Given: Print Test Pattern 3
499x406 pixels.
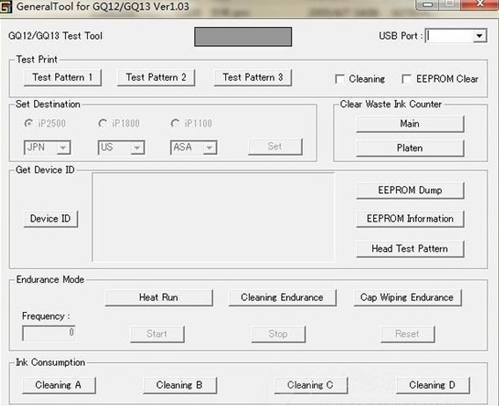Looking at the screenshot, I should (253, 77).
